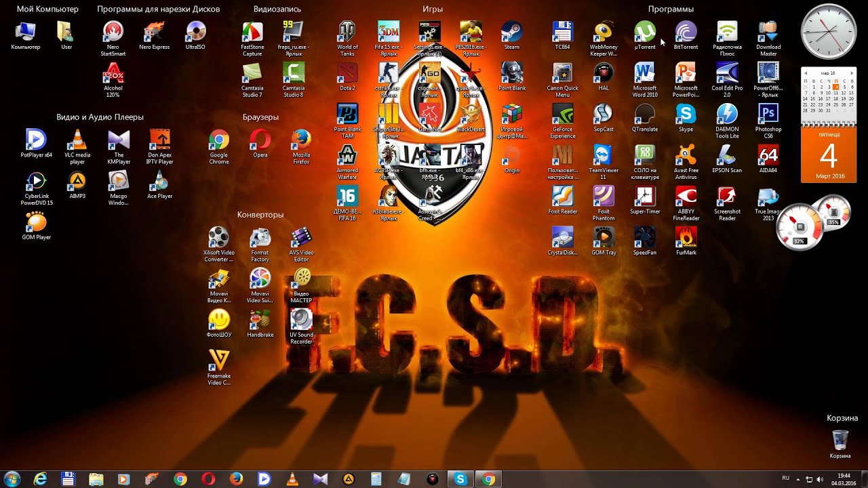Open UltraISO desktop shortcut
Viewport: 868px width, 488px height.
point(196,35)
